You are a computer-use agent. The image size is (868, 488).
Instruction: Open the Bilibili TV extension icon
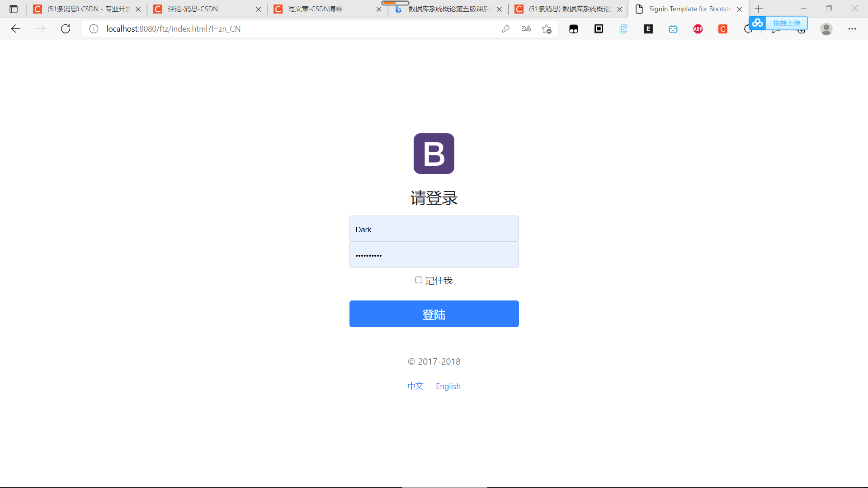[x=673, y=29]
